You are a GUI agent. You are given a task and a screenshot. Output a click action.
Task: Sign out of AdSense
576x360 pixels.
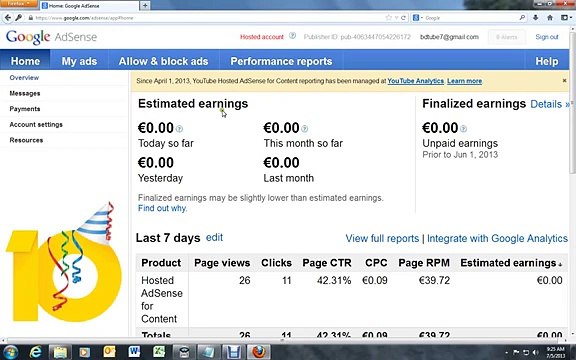[547, 37]
